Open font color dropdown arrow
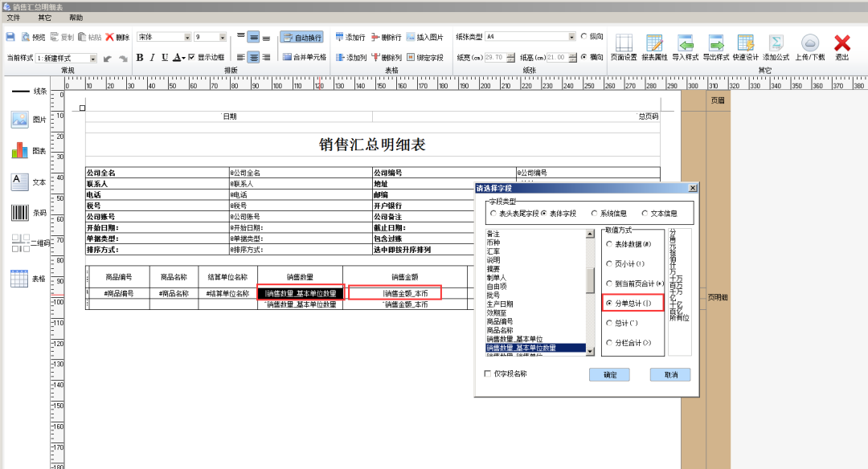Viewport: 868px width, 469px height. coord(183,58)
